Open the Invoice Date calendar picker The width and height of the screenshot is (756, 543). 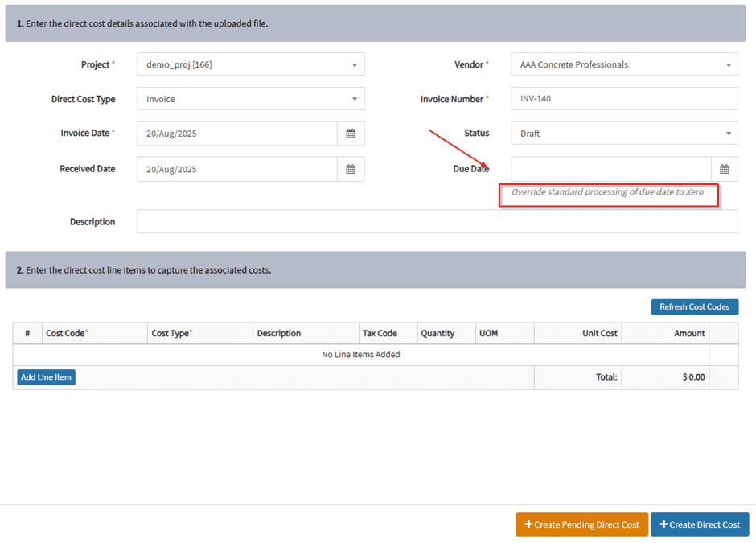click(x=351, y=134)
